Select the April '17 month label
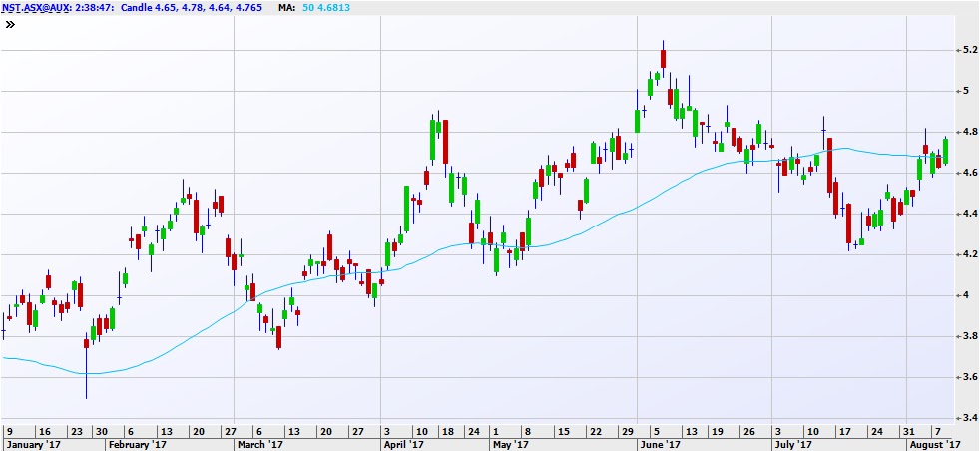This screenshot has height=451, width=980. point(402,445)
